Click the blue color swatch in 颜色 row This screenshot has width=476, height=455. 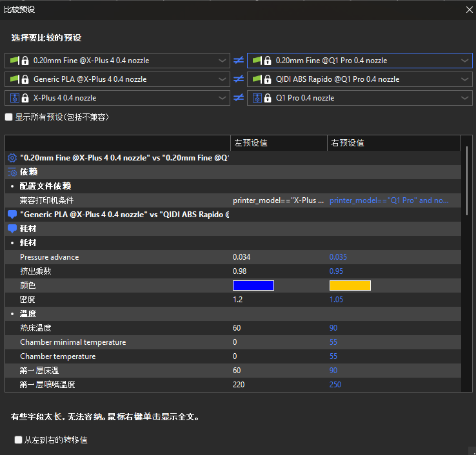[x=253, y=286]
